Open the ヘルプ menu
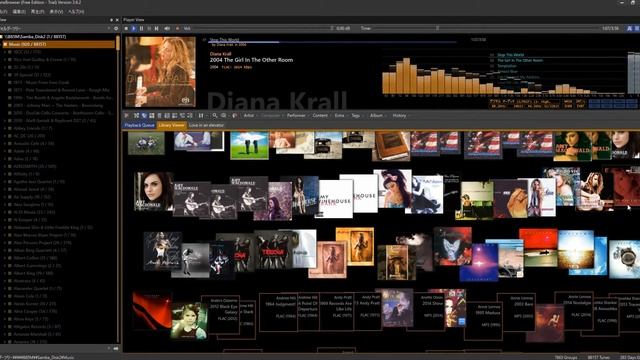This screenshot has height=360, width=640. [x=76, y=12]
